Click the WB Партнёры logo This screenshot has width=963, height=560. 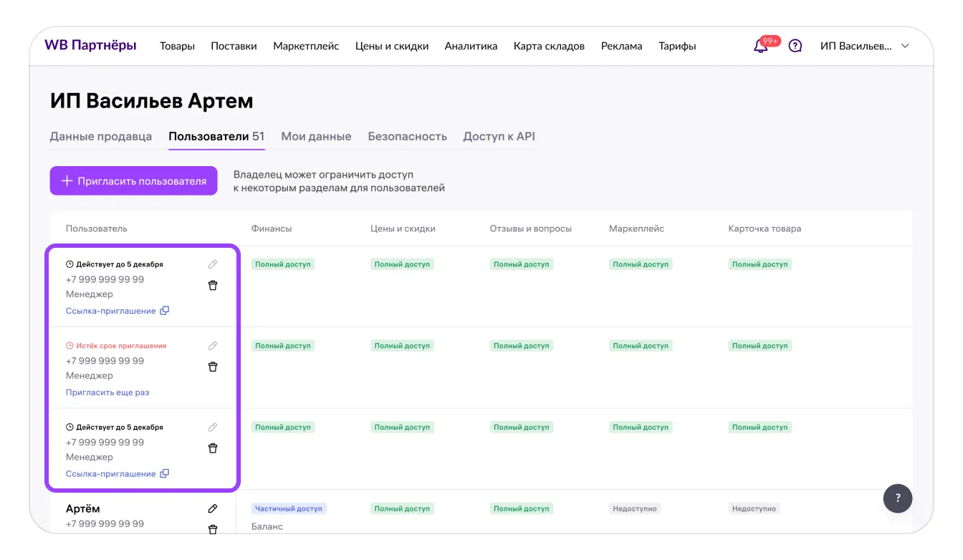click(x=90, y=45)
